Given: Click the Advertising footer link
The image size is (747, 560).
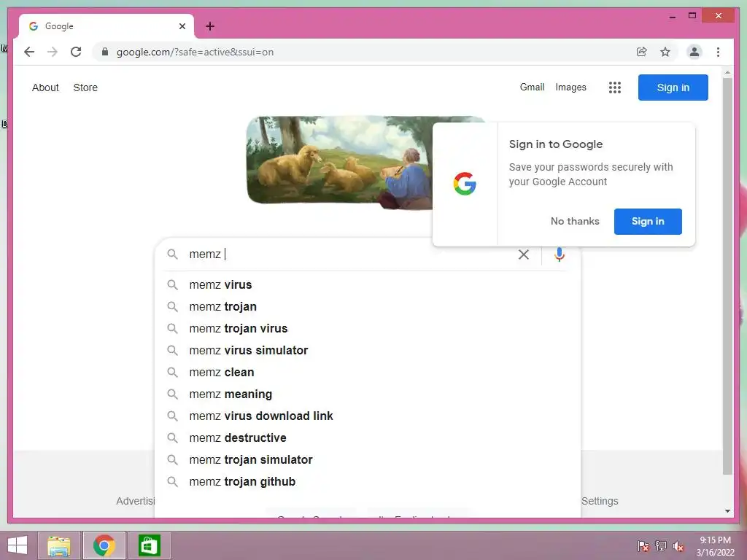Looking at the screenshot, I should [x=135, y=501].
